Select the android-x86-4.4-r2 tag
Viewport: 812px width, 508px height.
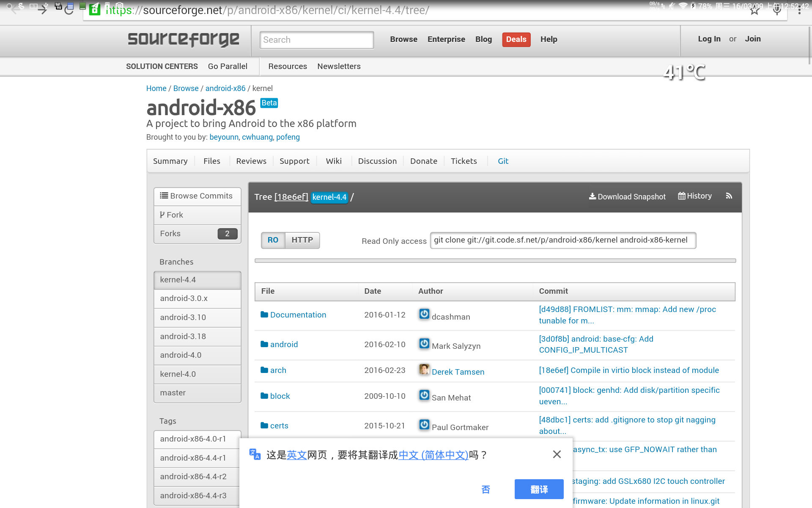(x=198, y=477)
